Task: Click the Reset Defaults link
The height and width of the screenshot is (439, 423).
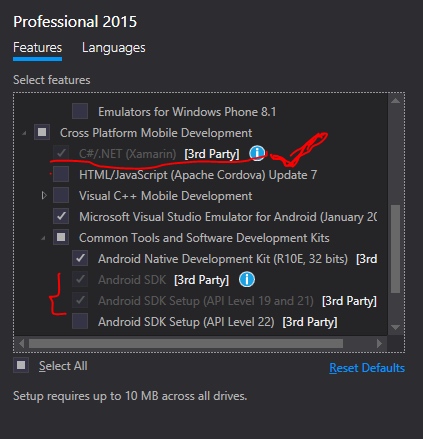Action: tap(367, 368)
